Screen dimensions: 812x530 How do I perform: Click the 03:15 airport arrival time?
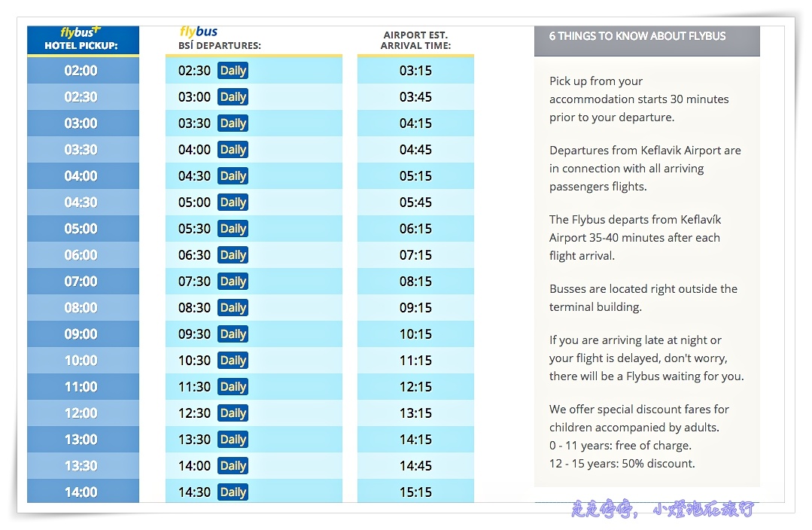point(415,71)
